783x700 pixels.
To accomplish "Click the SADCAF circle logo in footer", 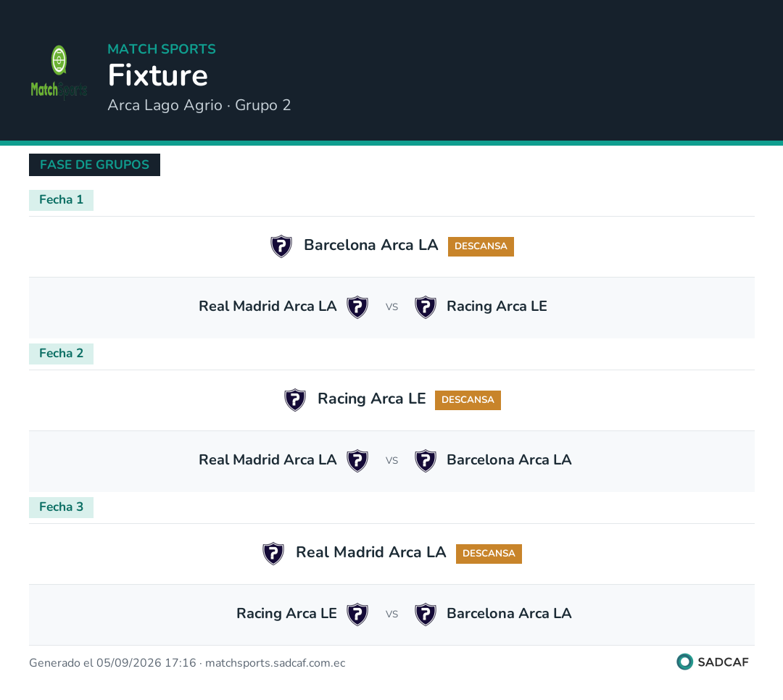I will (684, 662).
